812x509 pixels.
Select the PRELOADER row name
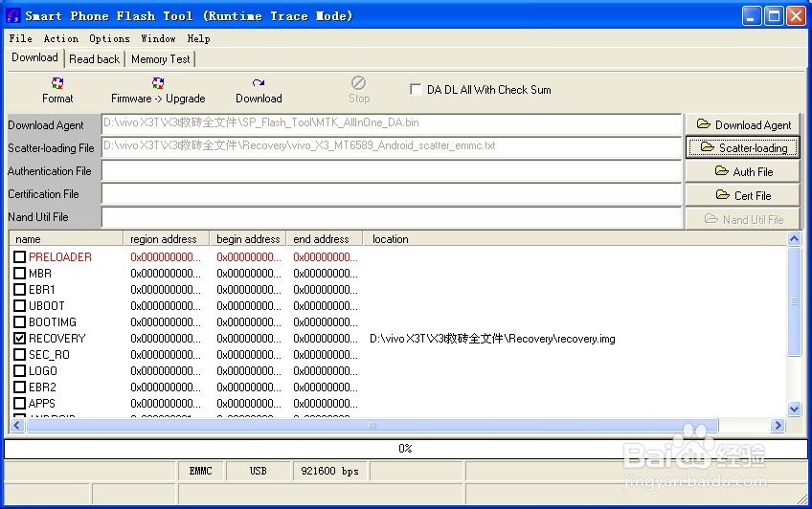click(60, 257)
